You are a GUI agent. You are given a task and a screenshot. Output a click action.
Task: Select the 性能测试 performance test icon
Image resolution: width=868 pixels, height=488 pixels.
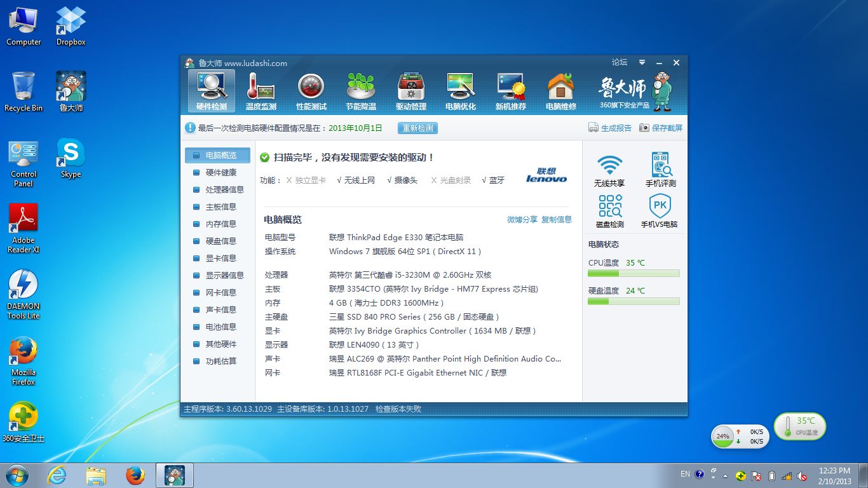[311, 91]
